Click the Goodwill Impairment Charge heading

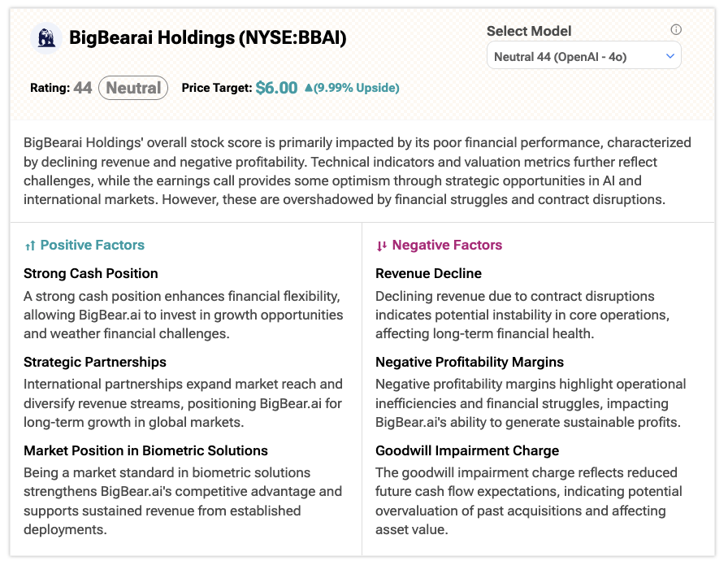[467, 450]
